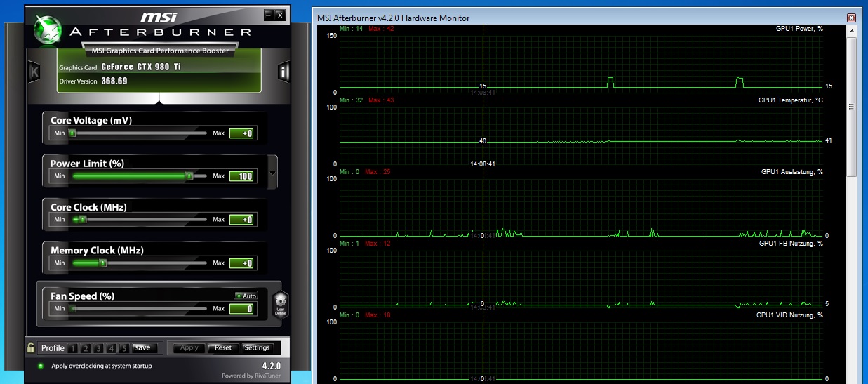
Task: Click the Core Voltage value field
Action: click(241, 133)
